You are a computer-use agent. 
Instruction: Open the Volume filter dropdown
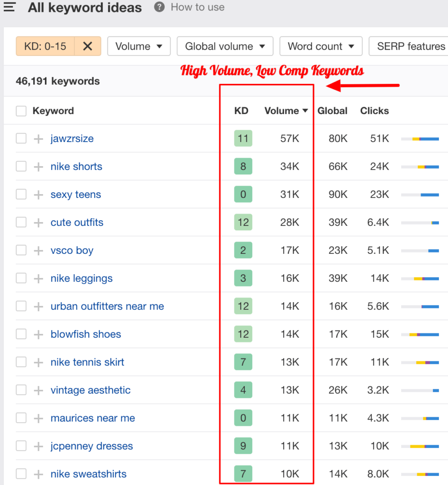(x=139, y=46)
